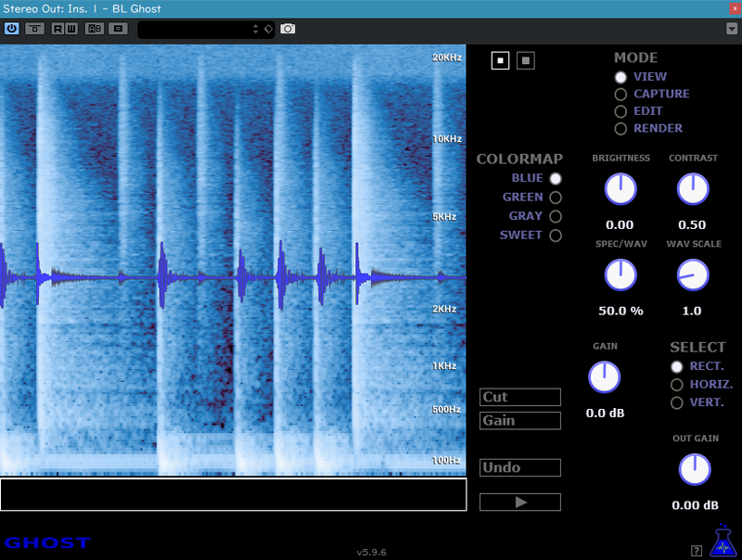This screenshot has width=742, height=560.
Task: Click the 10KHz frequency label
Action: 447,139
